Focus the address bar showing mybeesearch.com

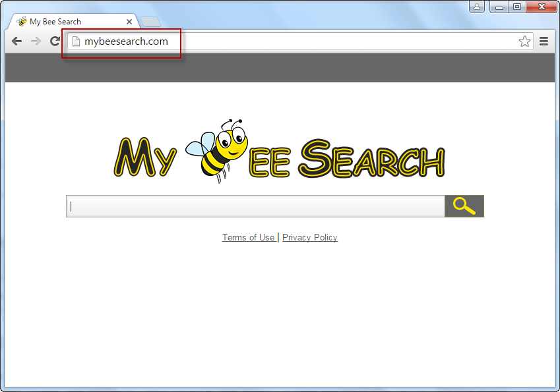coord(300,42)
